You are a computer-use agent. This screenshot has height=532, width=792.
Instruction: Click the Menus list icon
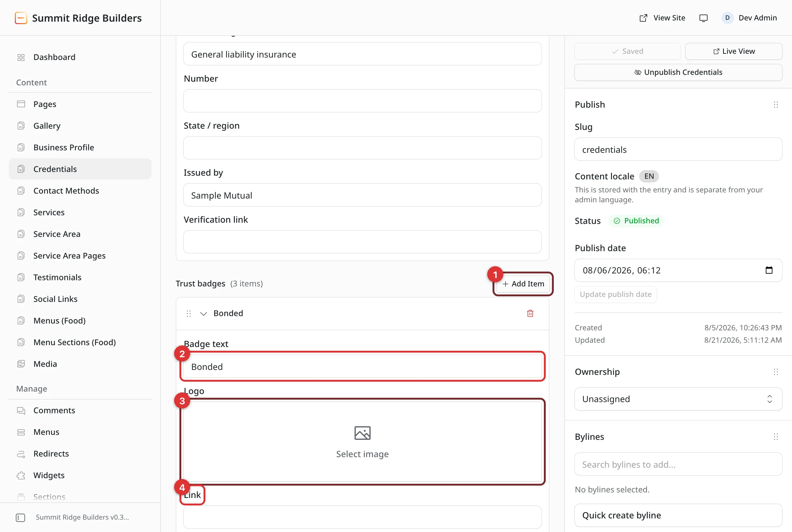tap(21, 432)
